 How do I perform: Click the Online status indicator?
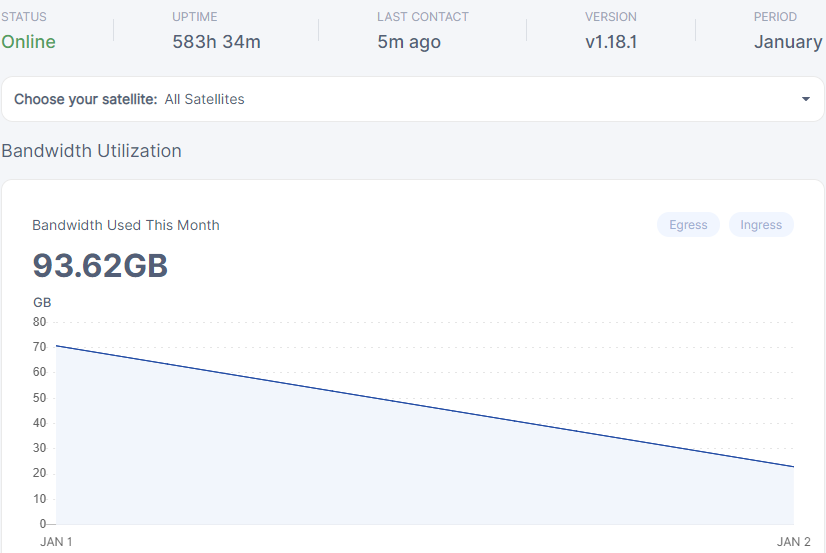(28, 42)
